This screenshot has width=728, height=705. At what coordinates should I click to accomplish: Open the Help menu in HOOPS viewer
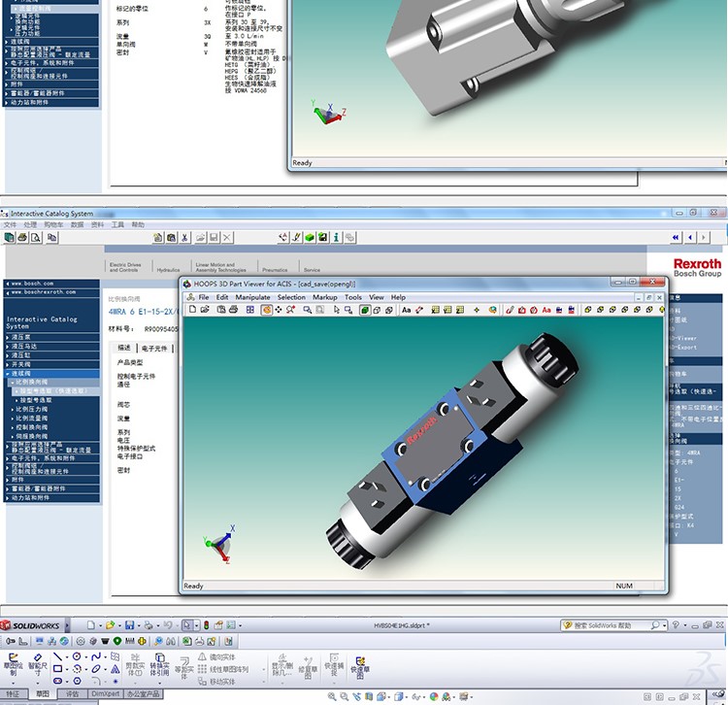[x=398, y=297]
